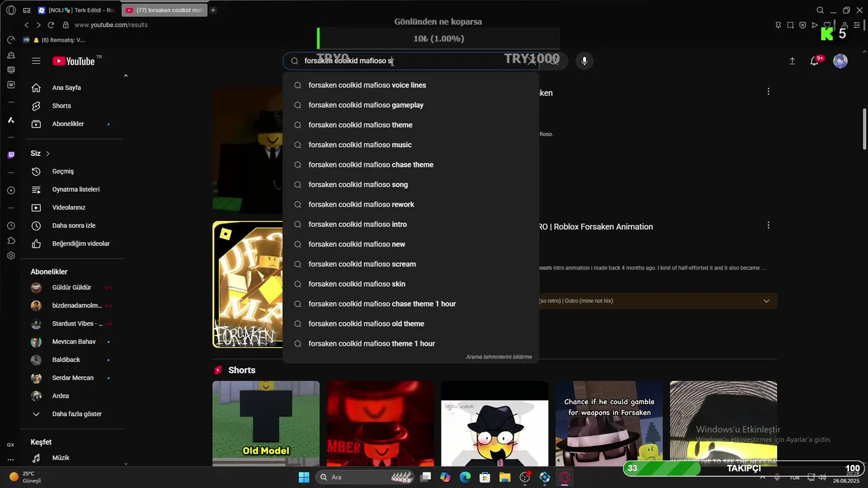This screenshot has width=868, height=488.
Task: Select suggestion 'forsaken coolkid mafioso skin'
Action: (411, 284)
